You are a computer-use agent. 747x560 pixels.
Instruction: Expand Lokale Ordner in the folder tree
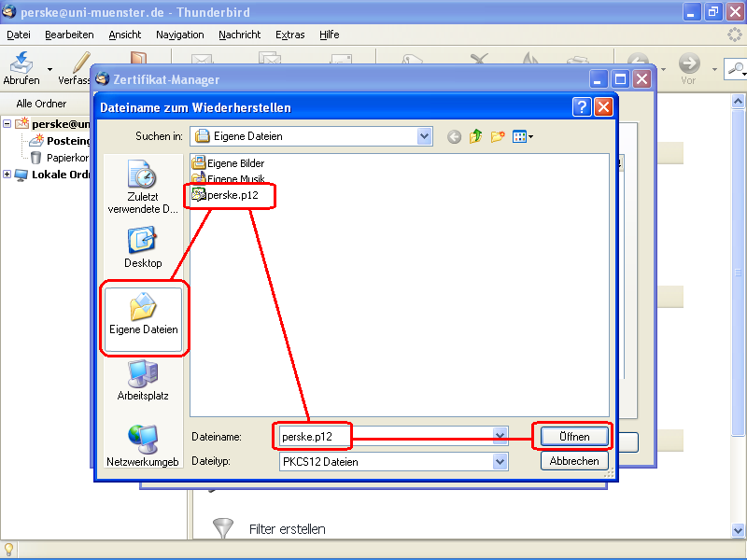(x=7, y=174)
